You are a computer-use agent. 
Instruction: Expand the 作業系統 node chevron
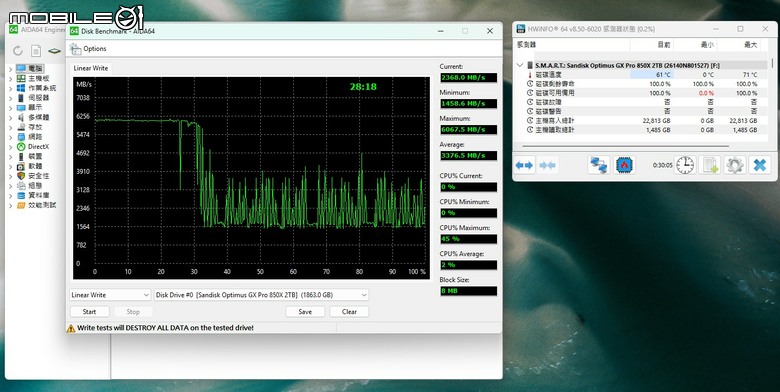click(x=10, y=88)
